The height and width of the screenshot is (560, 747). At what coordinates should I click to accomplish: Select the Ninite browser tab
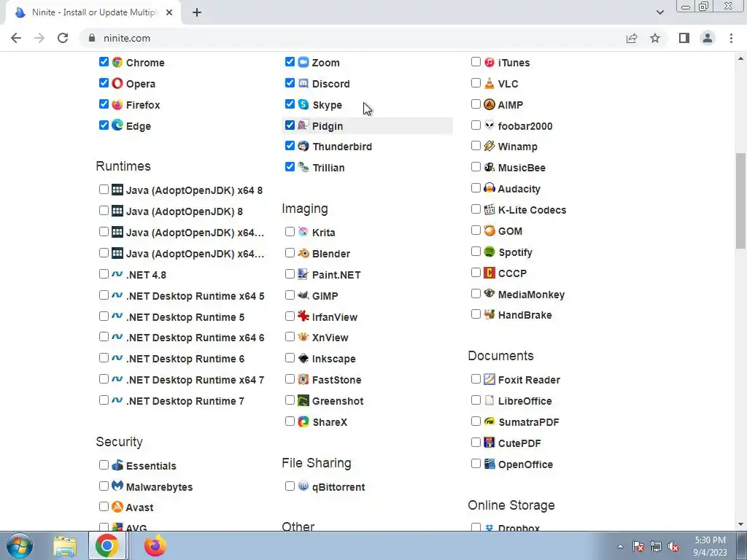click(x=93, y=12)
